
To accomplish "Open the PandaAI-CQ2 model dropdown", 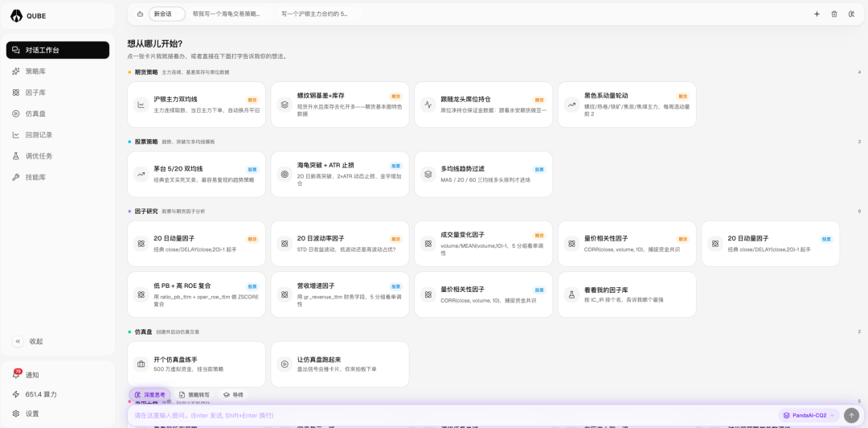I will [809, 414].
